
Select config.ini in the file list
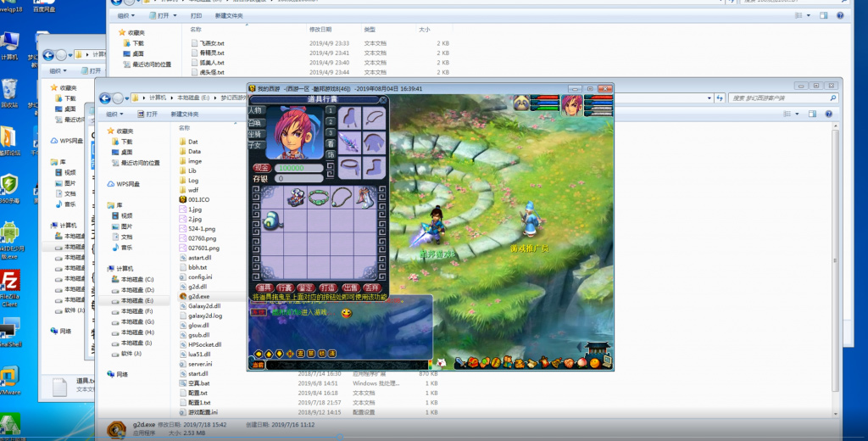(200, 277)
